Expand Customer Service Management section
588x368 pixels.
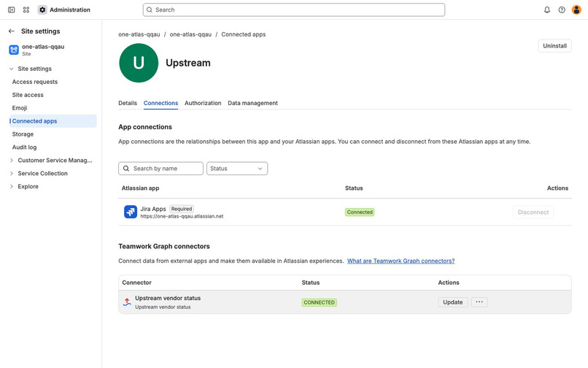pyautogui.click(x=11, y=161)
